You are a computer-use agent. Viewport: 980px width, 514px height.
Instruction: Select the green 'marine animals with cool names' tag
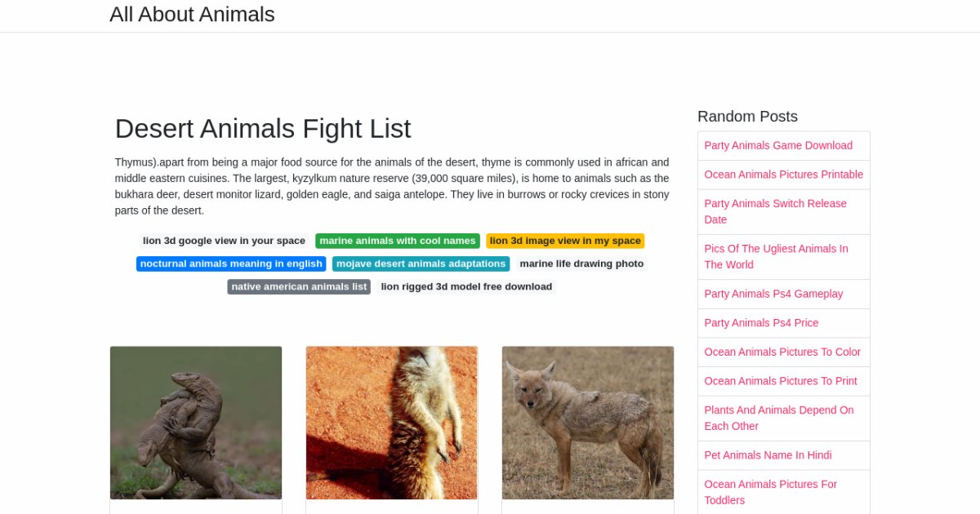(x=398, y=241)
